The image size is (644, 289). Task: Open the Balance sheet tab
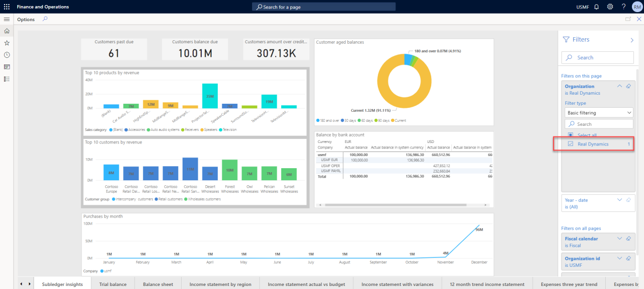tap(158, 284)
